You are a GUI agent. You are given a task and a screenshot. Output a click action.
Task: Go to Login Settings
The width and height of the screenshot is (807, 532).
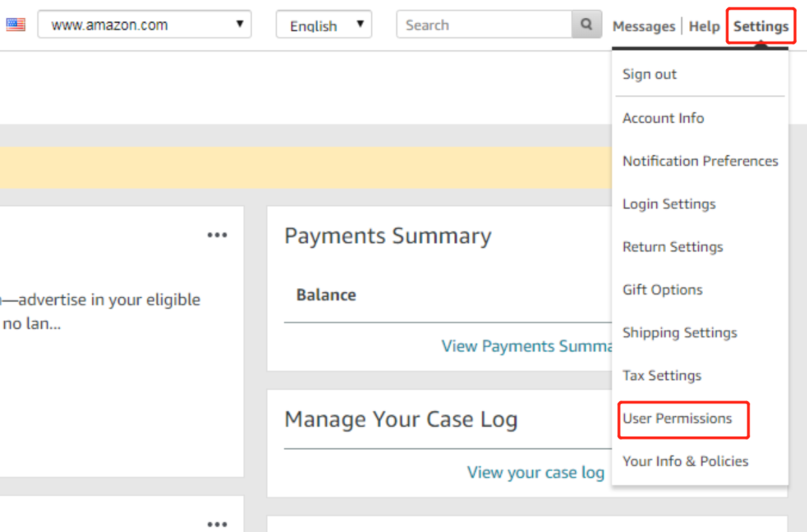pos(669,204)
